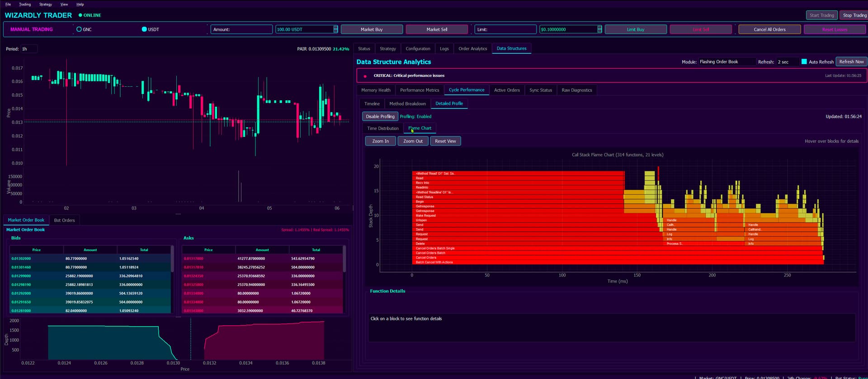Switch to the Order Analytics tab
The image size is (868, 379).
tap(472, 49)
